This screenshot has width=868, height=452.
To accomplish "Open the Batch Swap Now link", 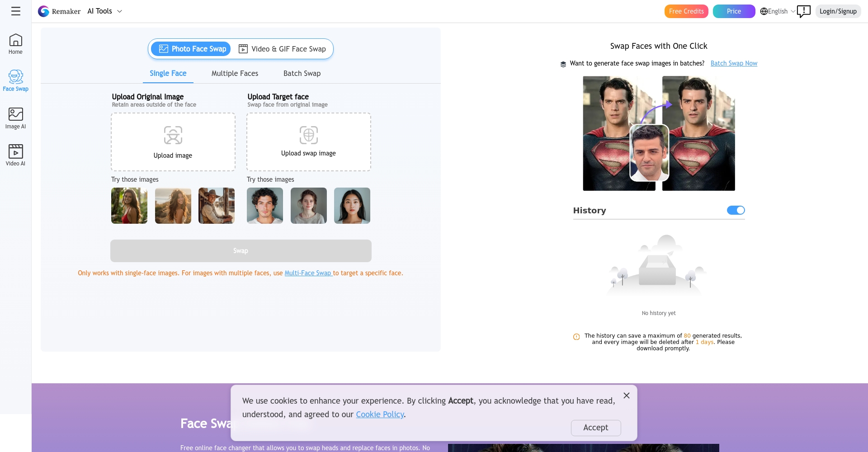I will (734, 63).
